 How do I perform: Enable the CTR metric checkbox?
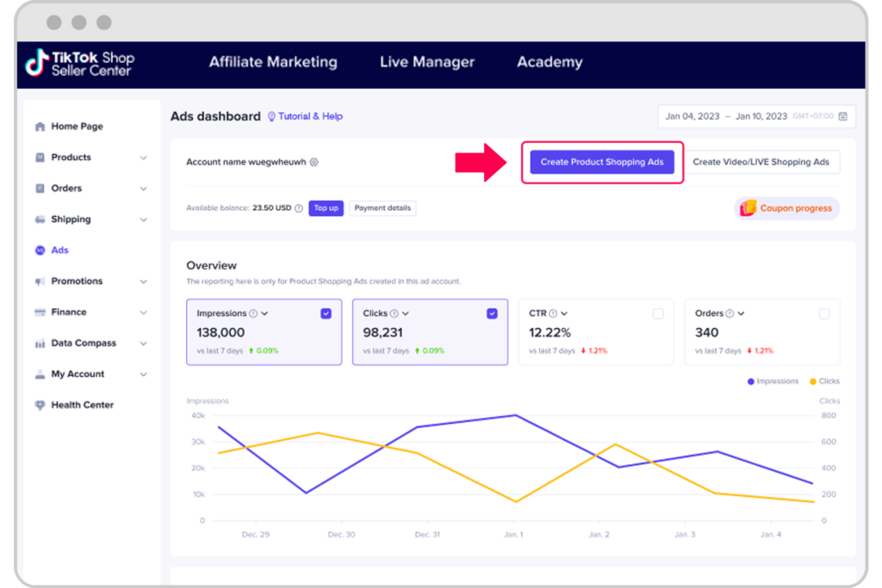658,314
